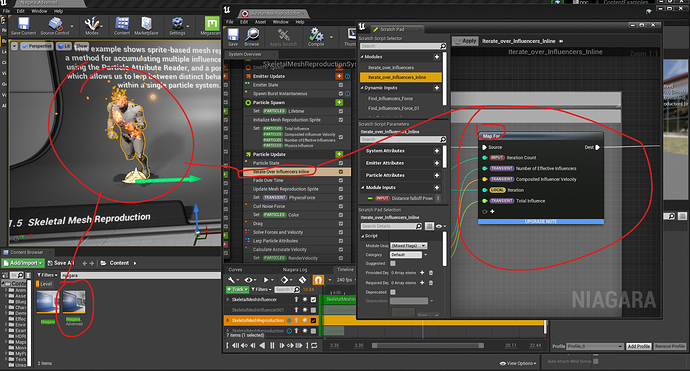The width and height of the screenshot is (690, 371).
Task: Toggle enable checkbox for SkeletalMeshInfluencer track
Action: coord(313,300)
